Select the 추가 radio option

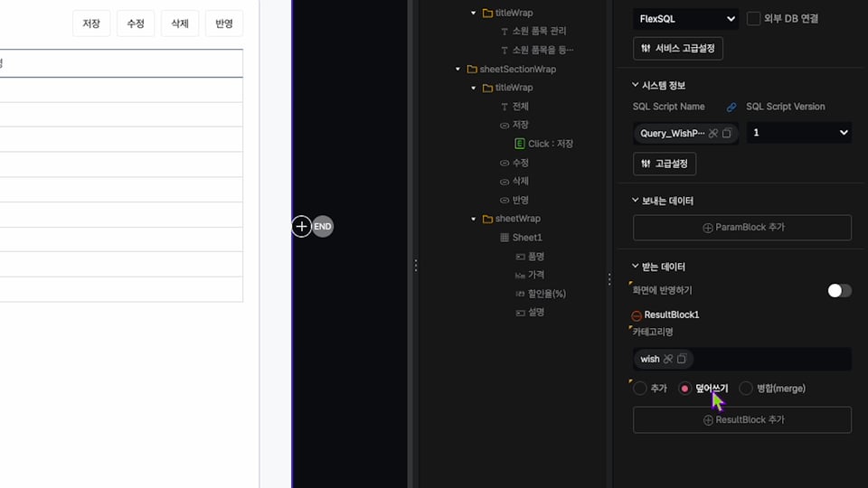coord(640,389)
